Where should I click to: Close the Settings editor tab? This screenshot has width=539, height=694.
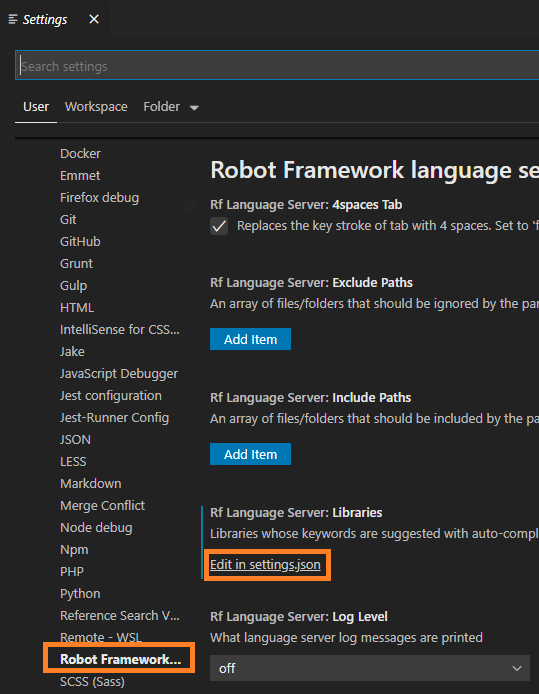[94, 19]
